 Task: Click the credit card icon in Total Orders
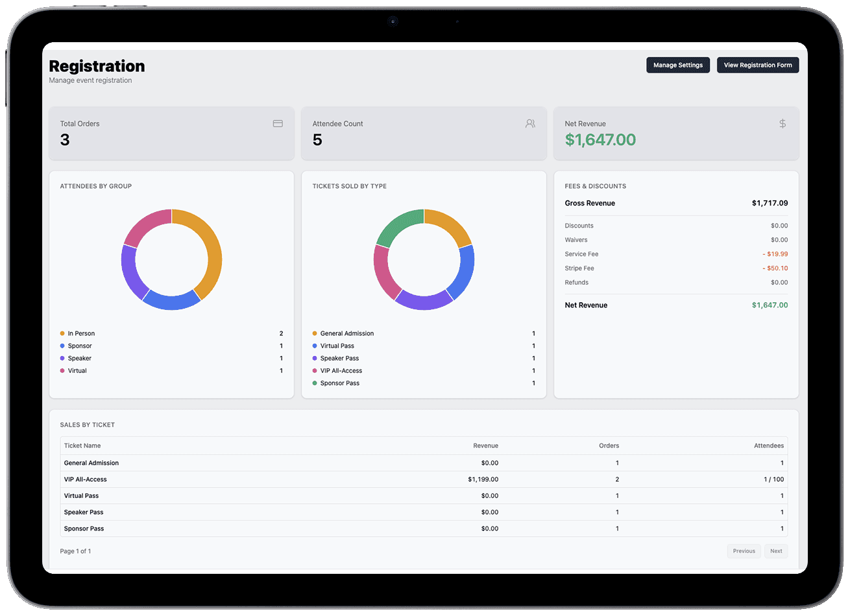[278, 123]
